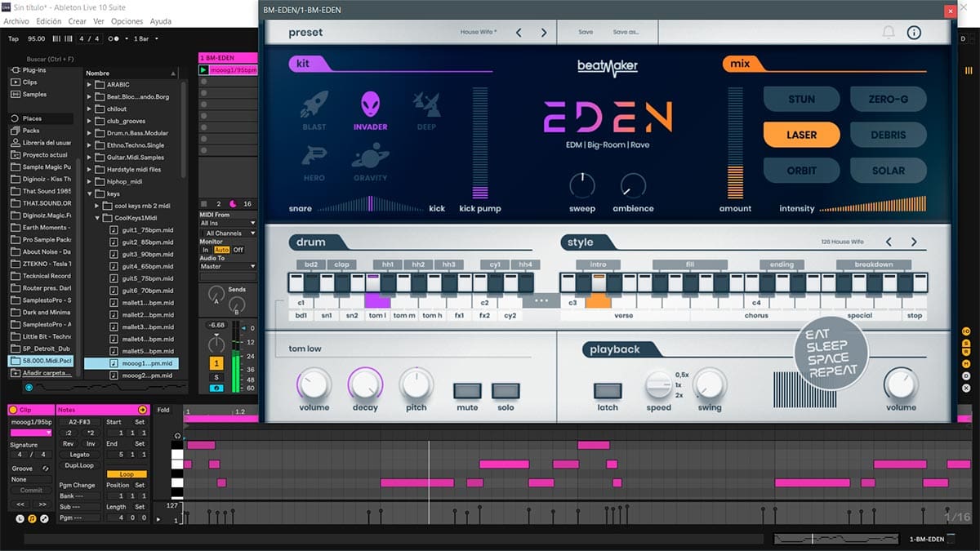Viewport: 980px width, 551px height.
Task: Click the mix amount level slider
Action: click(736, 143)
